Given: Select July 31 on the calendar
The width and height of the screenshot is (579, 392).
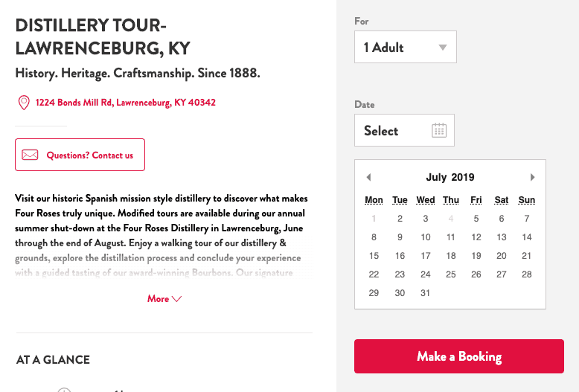Looking at the screenshot, I should click(x=425, y=293).
